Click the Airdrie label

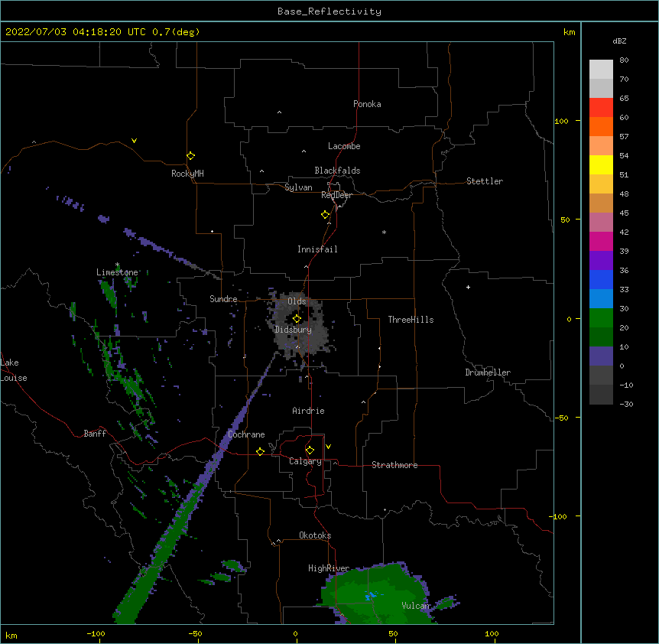tap(308, 411)
